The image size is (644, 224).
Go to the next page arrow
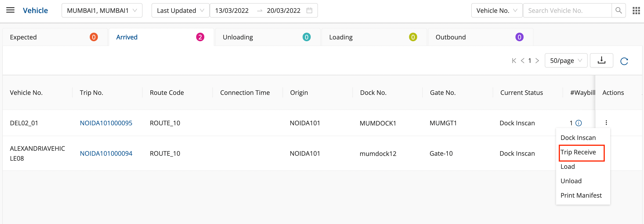[537, 61]
